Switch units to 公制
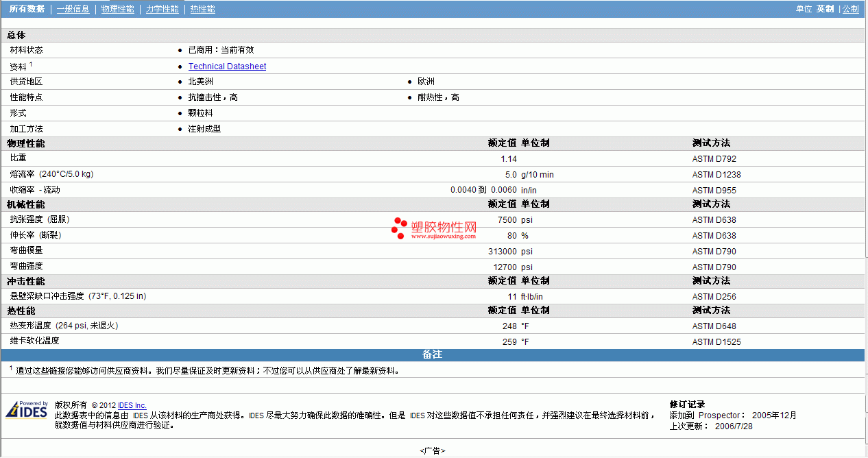Screen dimensions: 868x458 point(851,9)
